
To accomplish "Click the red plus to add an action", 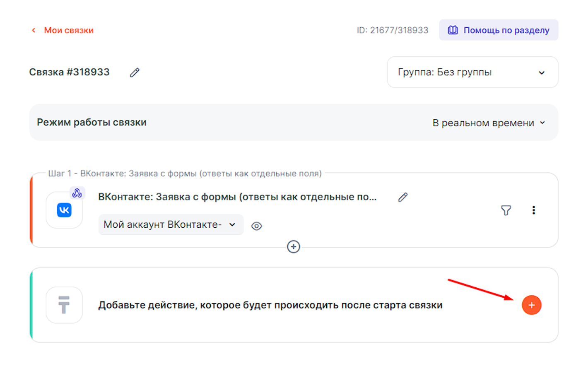I will coord(531,305).
